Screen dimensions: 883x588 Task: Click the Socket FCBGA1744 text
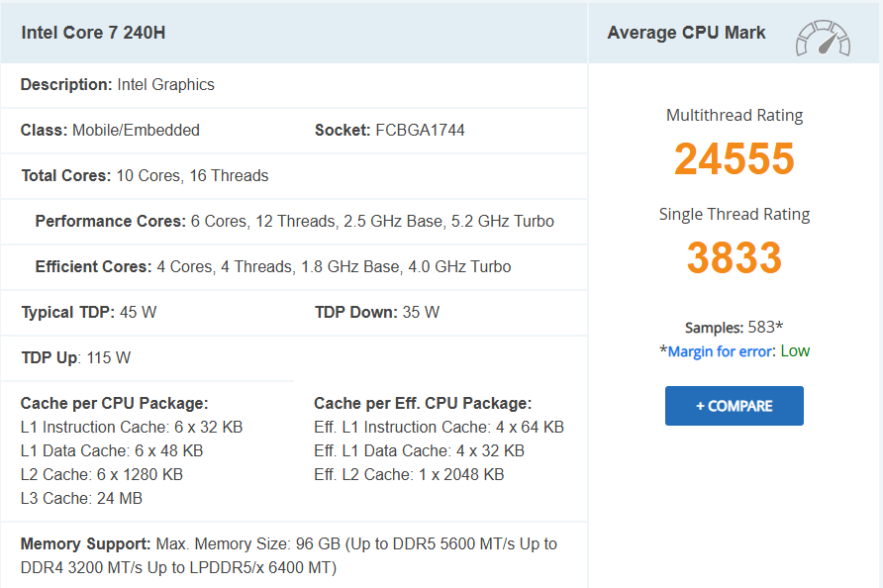coord(389,131)
